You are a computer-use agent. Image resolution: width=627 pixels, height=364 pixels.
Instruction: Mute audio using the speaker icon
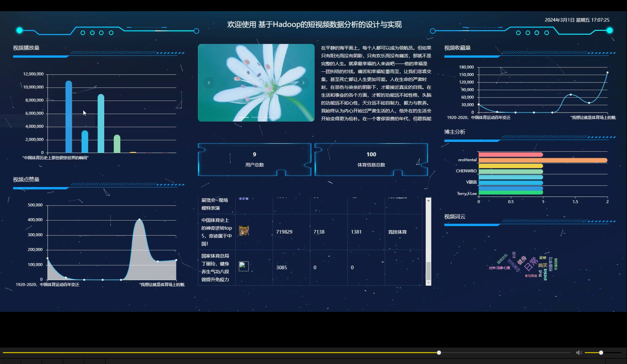579,352
